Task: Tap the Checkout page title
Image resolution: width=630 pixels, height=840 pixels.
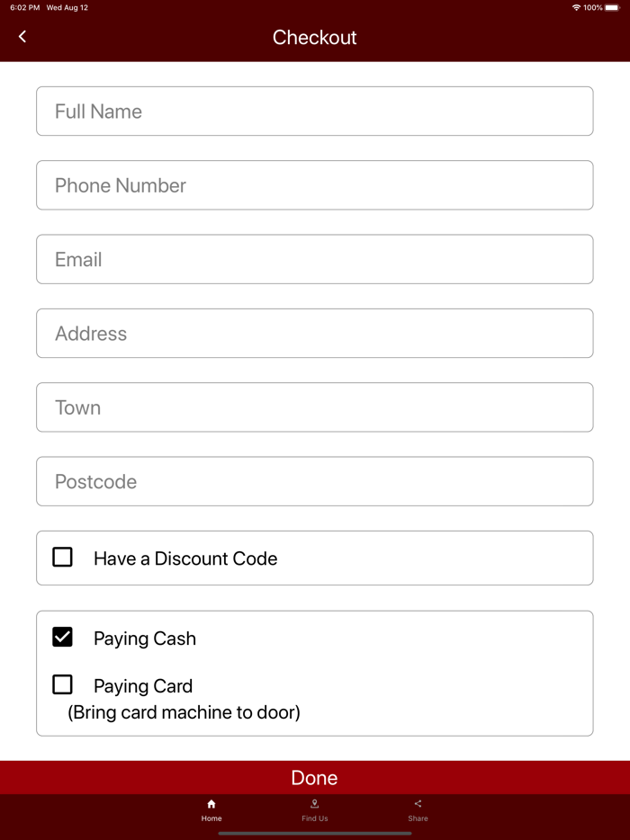Action: [x=314, y=38]
